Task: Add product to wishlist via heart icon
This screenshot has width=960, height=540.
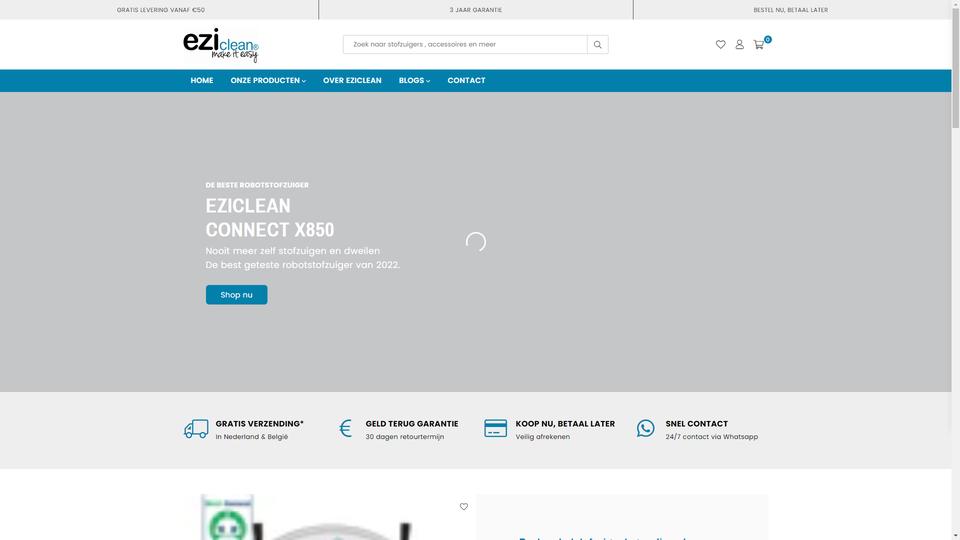Action: pyautogui.click(x=464, y=507)
